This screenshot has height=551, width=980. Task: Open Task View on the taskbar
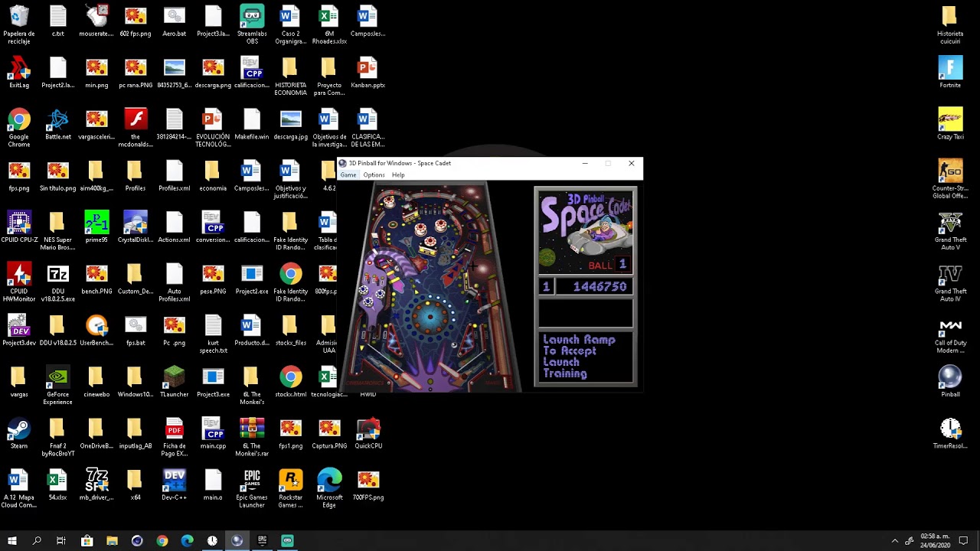[61, 540]
